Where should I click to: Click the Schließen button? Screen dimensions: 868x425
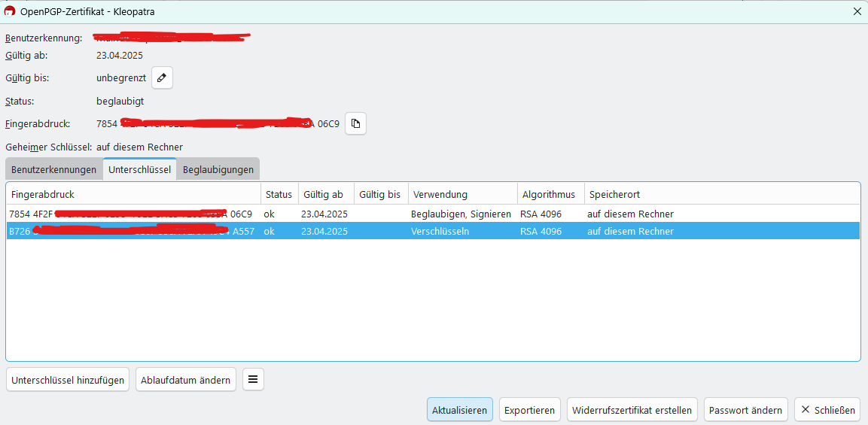[x=827, y=410]
